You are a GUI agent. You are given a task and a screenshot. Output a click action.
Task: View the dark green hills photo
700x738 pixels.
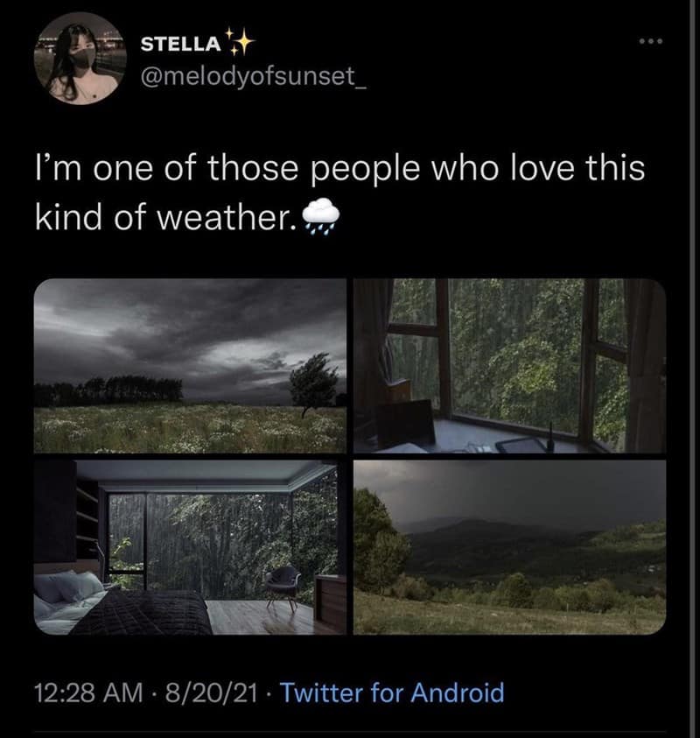click(x=509, y=547)
